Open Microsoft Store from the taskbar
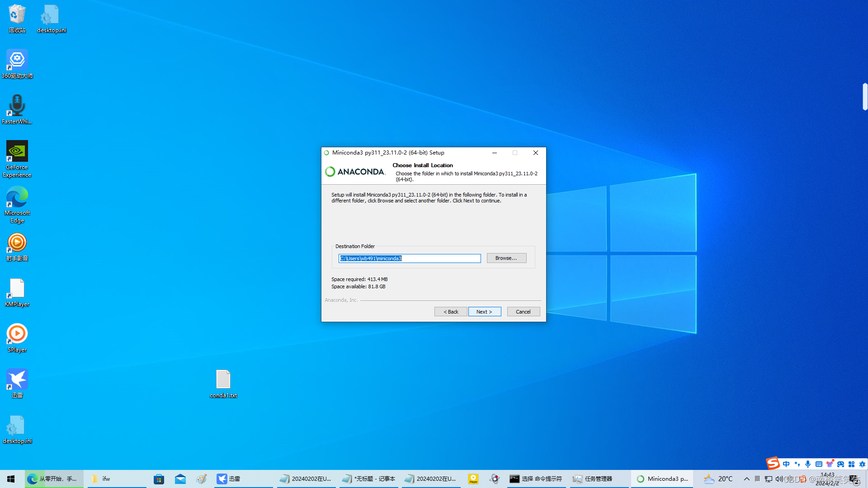Screen dimensions: 868x488 click(x=159, y=479)
